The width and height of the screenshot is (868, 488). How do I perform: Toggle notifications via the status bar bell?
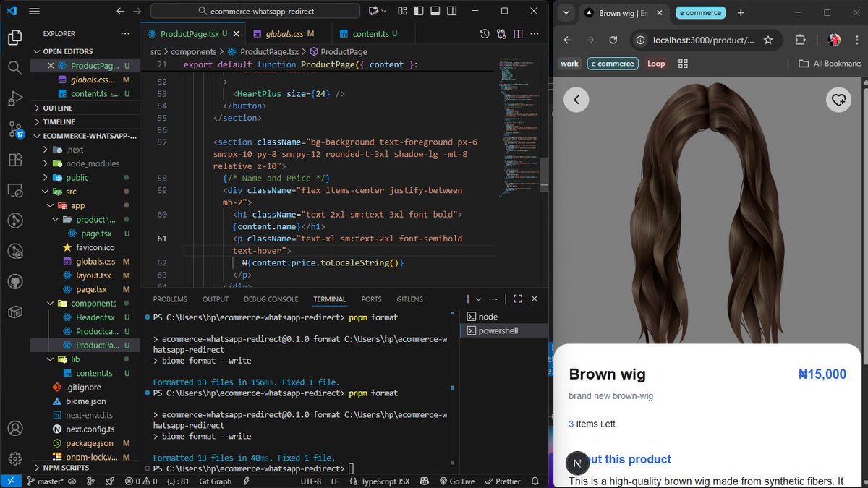point(535,480)
